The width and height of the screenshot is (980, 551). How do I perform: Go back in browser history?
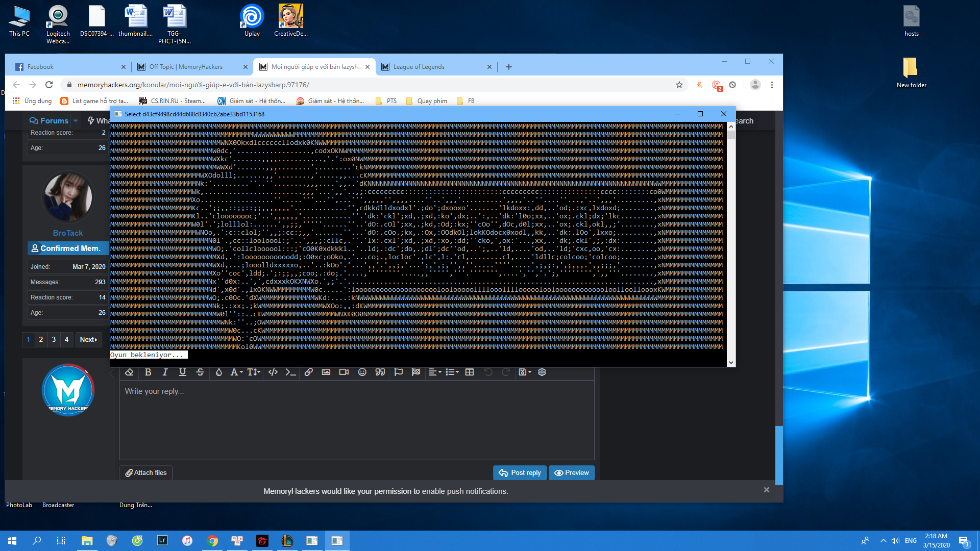coord(16,85)
